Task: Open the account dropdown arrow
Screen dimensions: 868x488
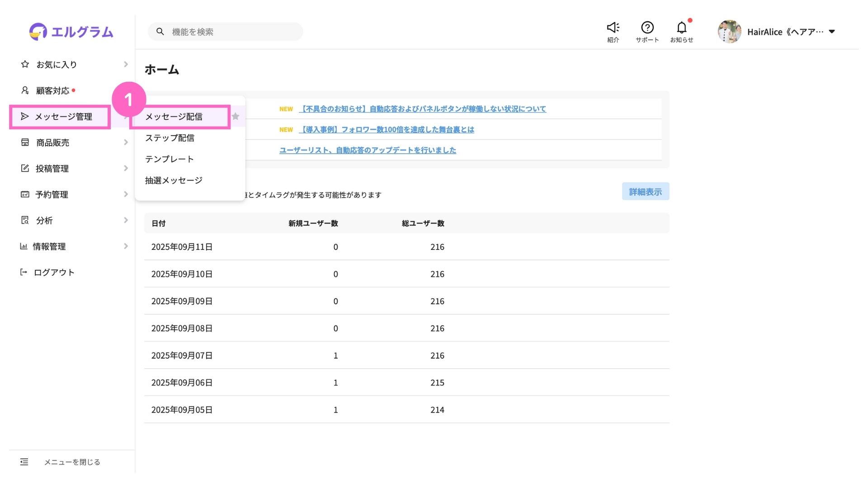Action: 832,32
